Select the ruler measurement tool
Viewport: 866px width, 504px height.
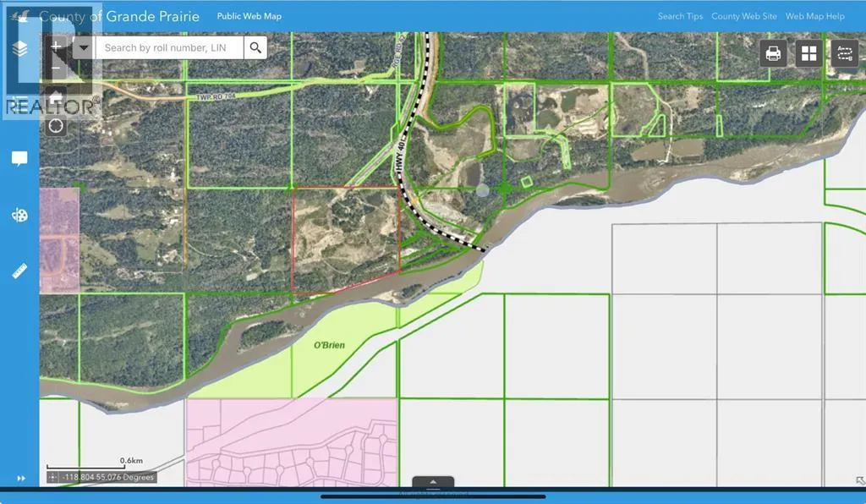19,271
